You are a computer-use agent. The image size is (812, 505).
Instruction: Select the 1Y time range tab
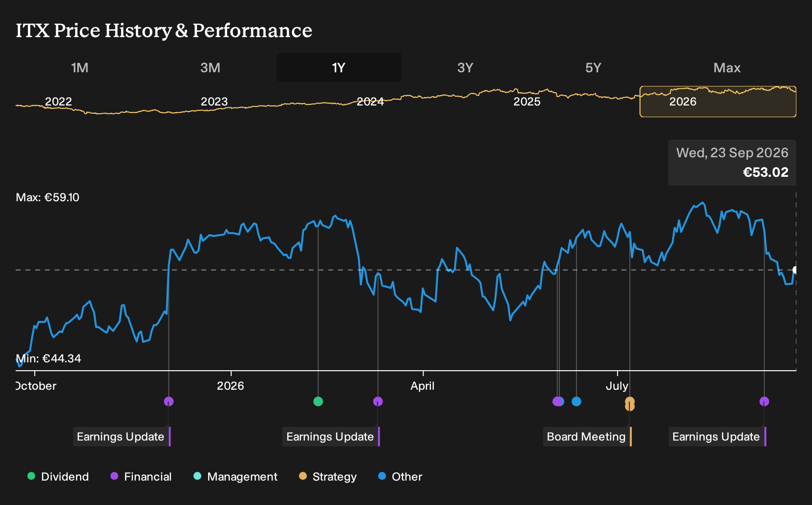(x=339, y=67)
